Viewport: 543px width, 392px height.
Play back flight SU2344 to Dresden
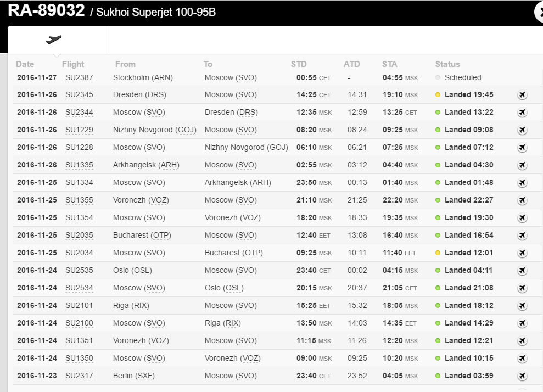pyautogui.click(x=522, y=112)
